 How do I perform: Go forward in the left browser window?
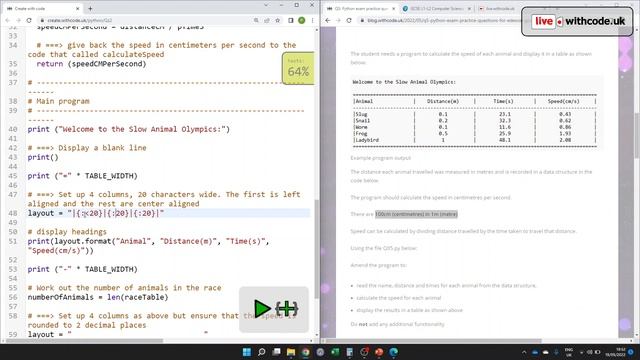(x=18, y=20)
